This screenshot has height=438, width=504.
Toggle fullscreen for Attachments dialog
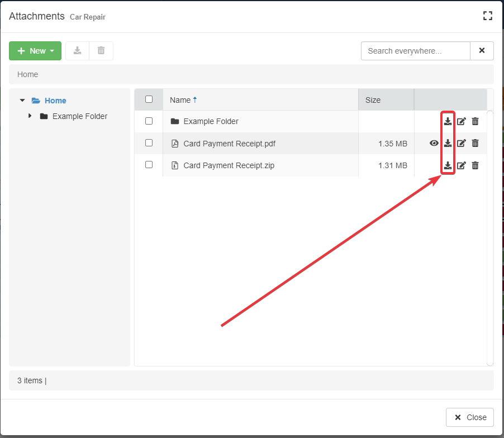click(487, 16)
